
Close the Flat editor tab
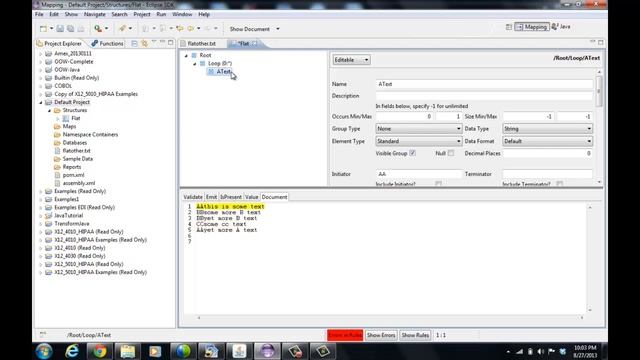tap(255, 43)
